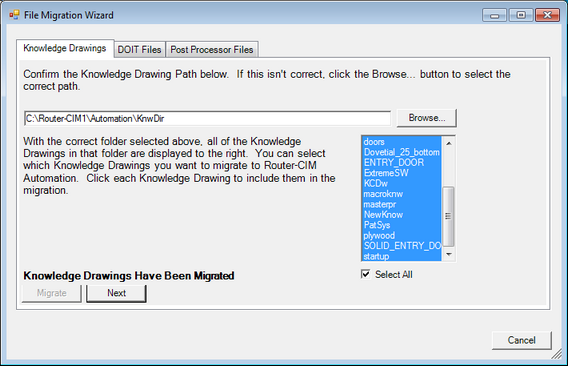The height and width of the screenshot is (366, 568).
Task: Close the File Migration Wizard window
Action: (547, 15)
